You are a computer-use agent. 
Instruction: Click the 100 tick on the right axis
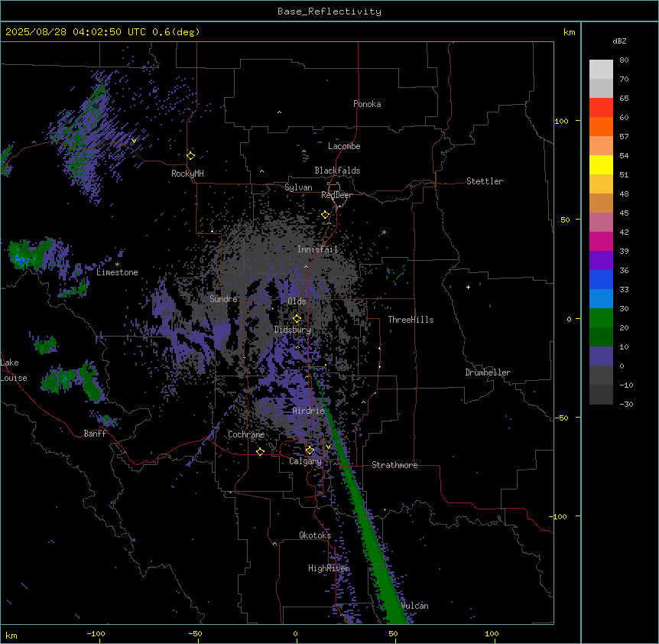[x=561, y=121]
